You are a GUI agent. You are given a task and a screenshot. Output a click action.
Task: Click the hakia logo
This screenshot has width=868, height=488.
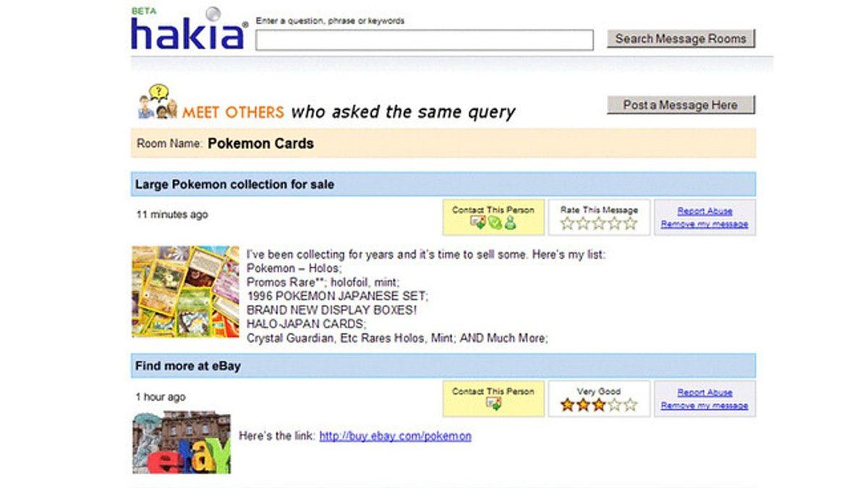pos(190,32)
